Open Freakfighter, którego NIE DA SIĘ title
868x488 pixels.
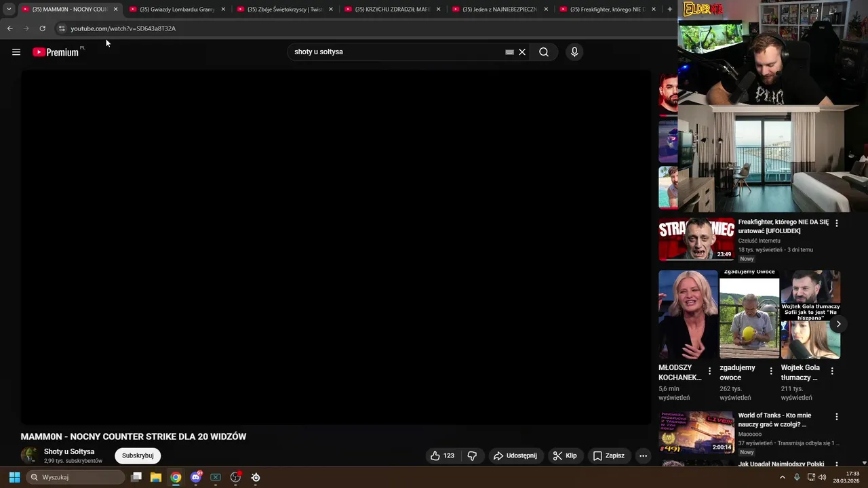783,226
